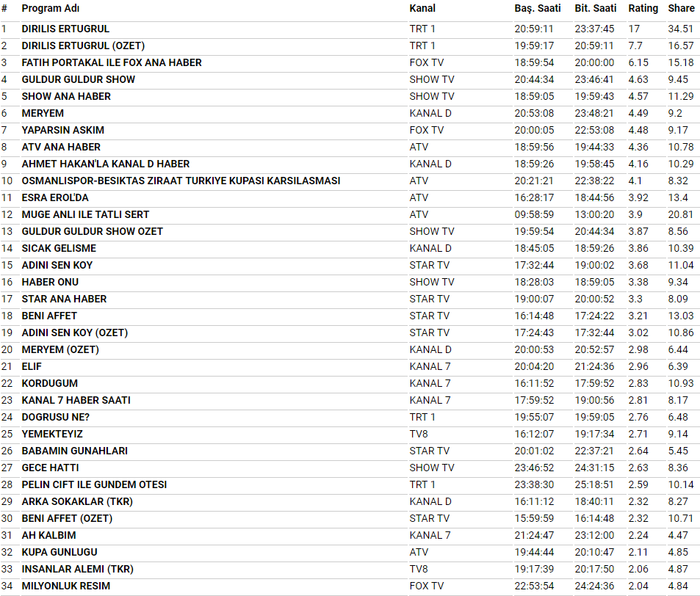Click FATIH PORTAKAL ILE FOX ANA HABER
This screenshot has height=596, width=700.
112,62
